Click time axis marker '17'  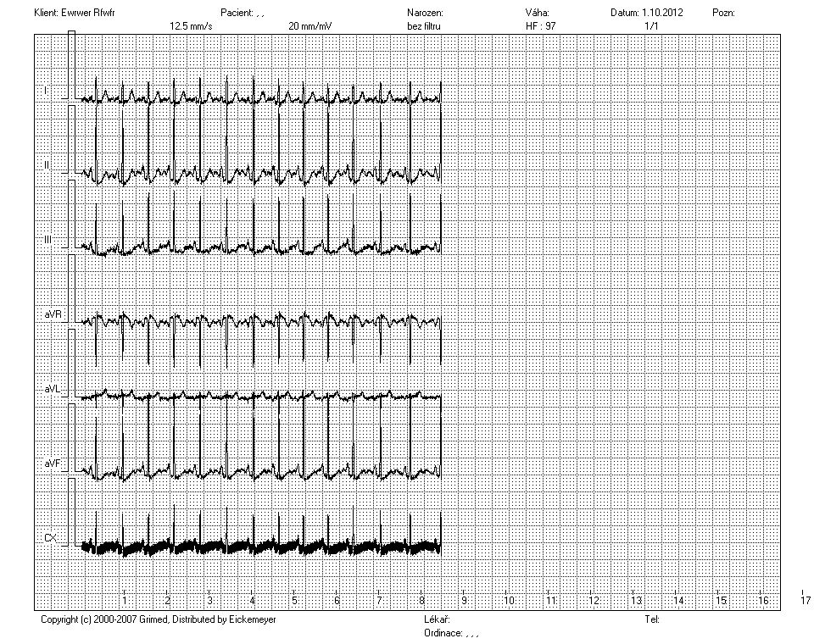[x=806, y=601]
